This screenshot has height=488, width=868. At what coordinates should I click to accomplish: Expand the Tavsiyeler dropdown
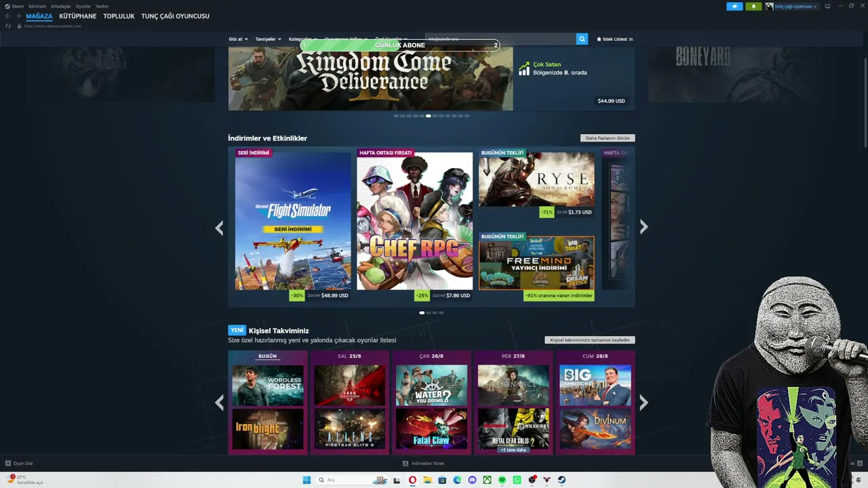(268, 39)
